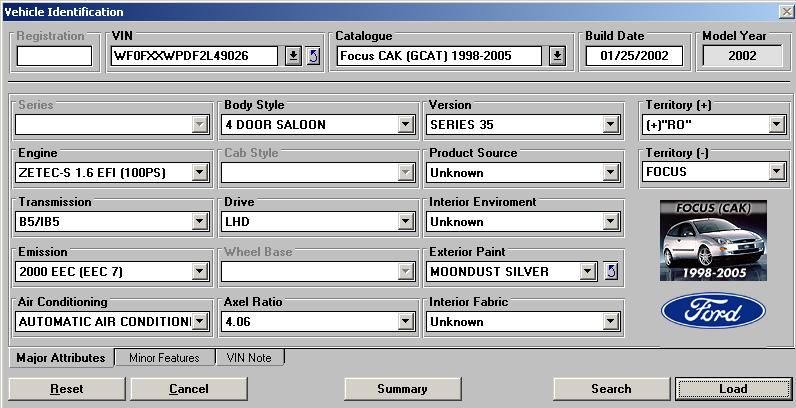Expand the Engine selection dropdown
The height and width of the screenshot is (408, 796).
(200, 173)
